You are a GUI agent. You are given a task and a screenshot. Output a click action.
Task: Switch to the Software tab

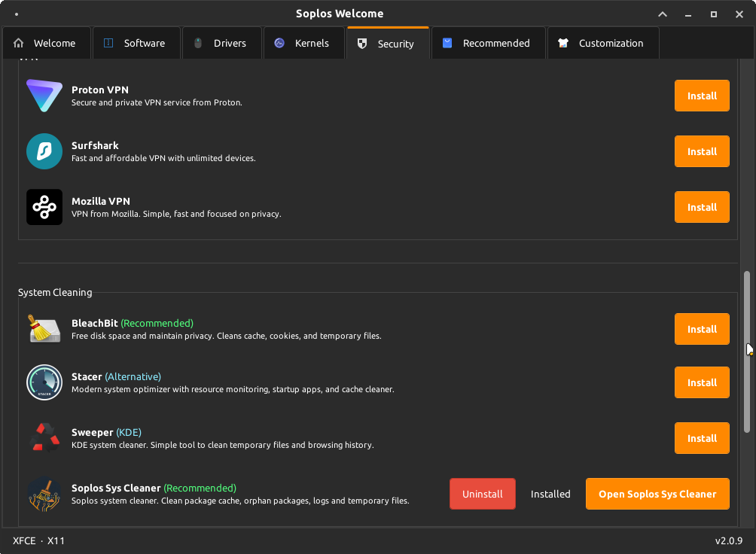[x=136, y=43]
